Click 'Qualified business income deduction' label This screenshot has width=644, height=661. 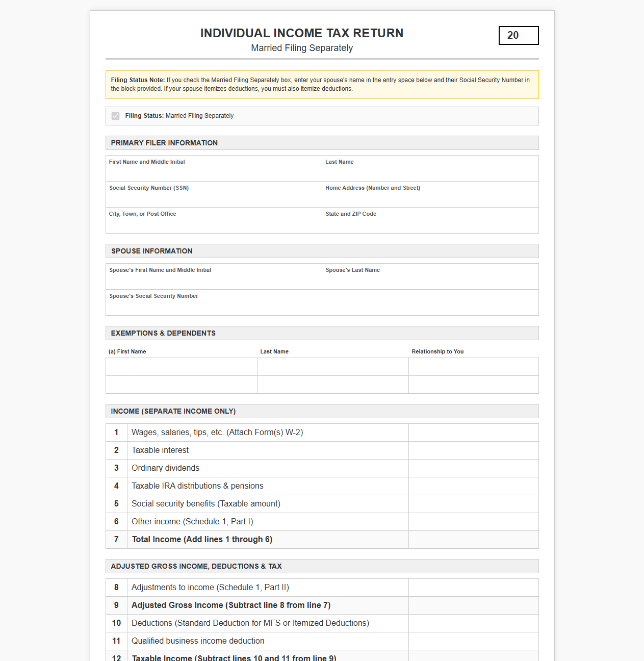[x=198, y=641]
